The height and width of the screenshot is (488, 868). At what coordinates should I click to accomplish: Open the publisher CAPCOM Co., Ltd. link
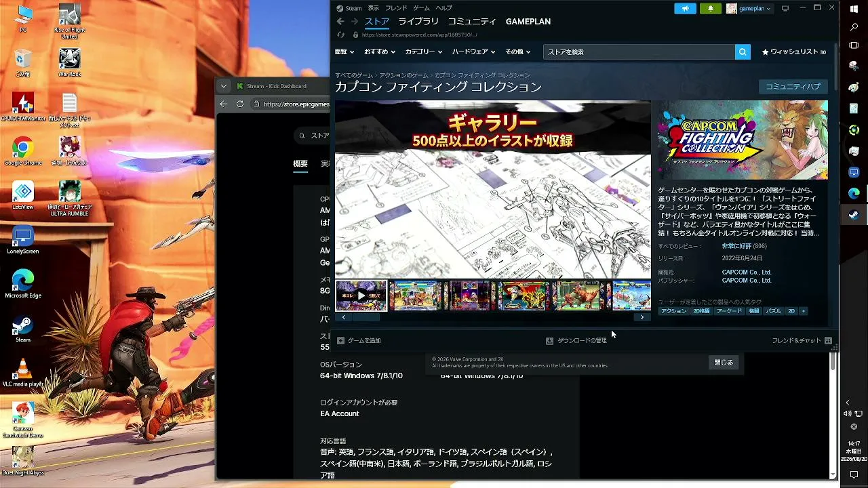pos(747,281)
